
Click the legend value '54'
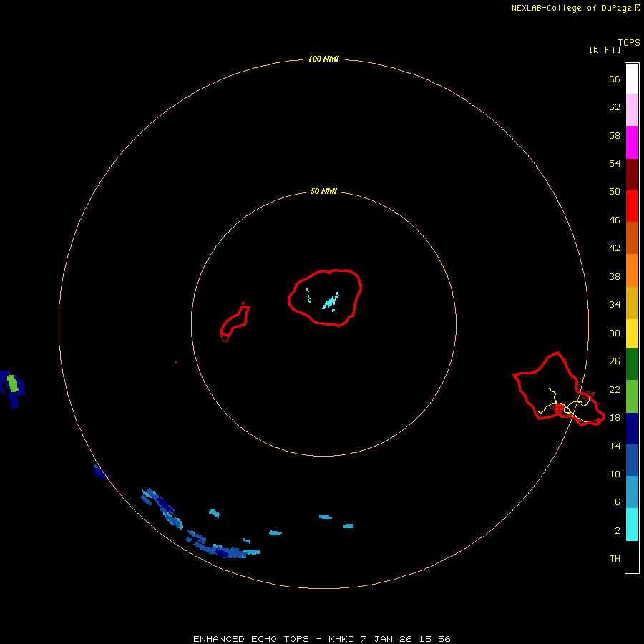615,163
